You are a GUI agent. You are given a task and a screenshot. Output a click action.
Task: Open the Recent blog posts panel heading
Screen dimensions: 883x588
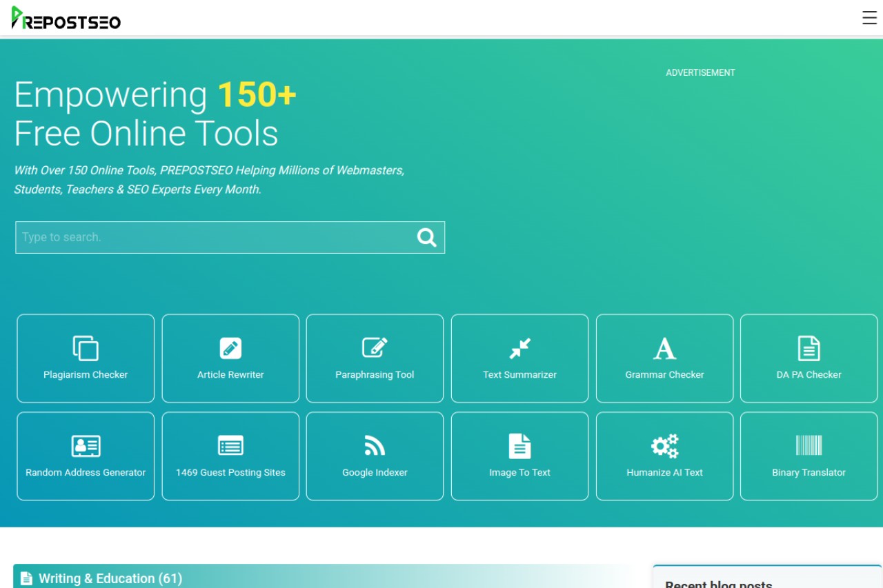click(x=718, y=583)
